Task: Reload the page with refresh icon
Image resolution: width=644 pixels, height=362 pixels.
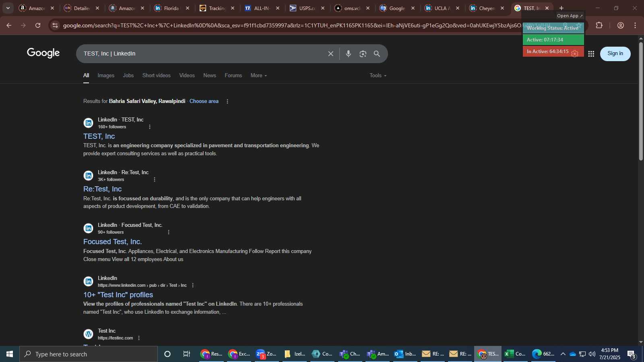Action: 38,25
